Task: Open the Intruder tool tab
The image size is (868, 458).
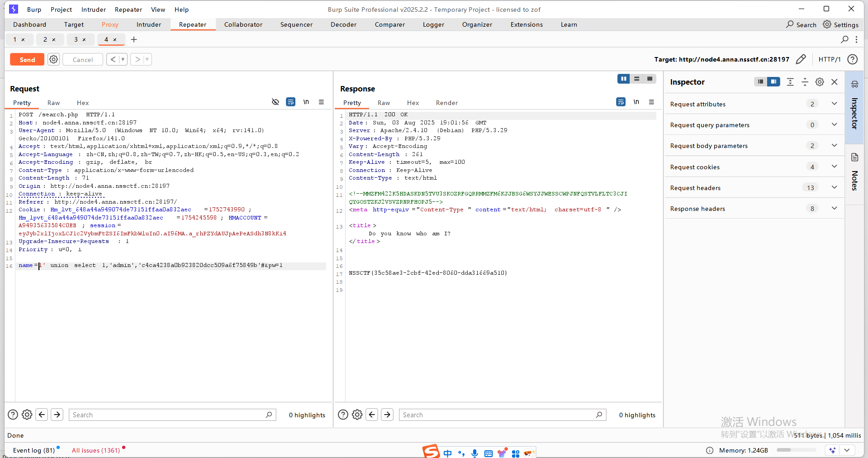Action: 149,24
